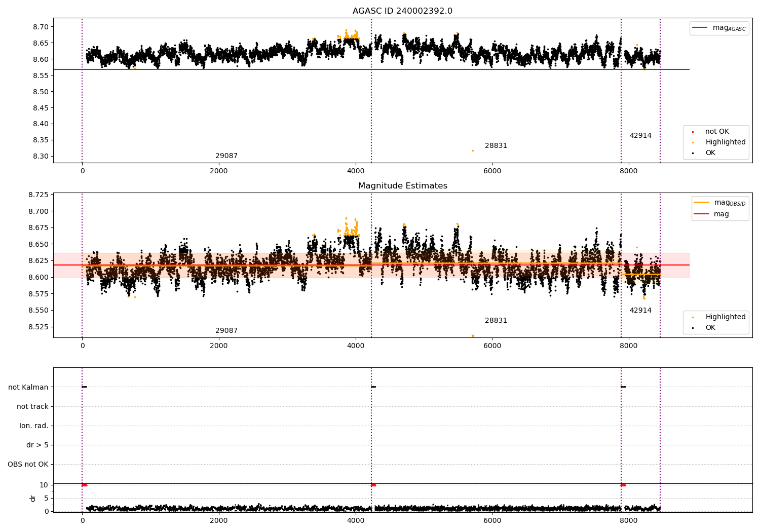The image size is (760, 532).
Task: Click the 2000 x-axis tick of the bottom plot
Action: tap(219, 520)
